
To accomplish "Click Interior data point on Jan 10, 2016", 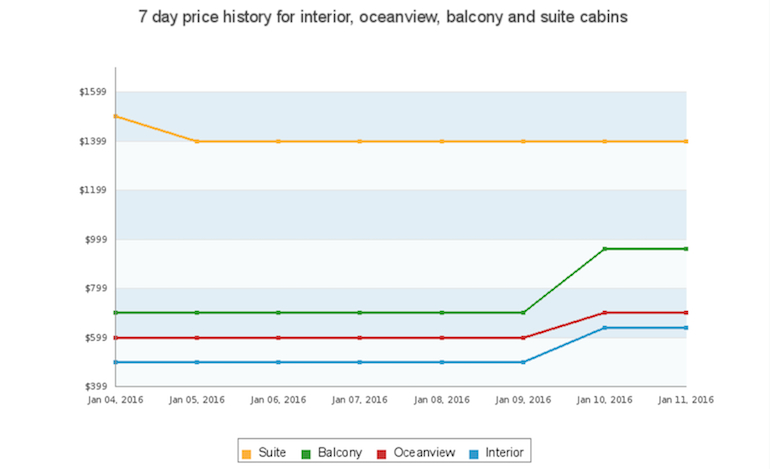I will coord(605,328).
